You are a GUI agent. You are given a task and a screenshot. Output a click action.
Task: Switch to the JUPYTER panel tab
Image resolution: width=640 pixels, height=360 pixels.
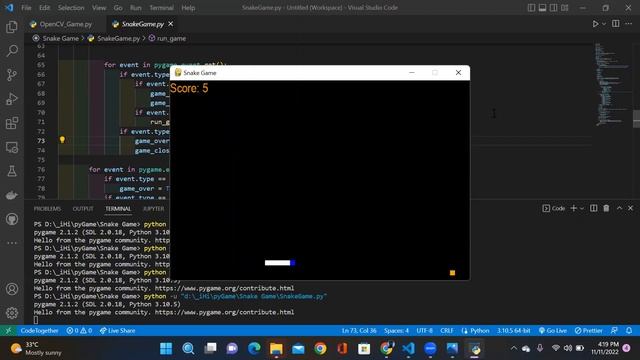pos(153,209)
